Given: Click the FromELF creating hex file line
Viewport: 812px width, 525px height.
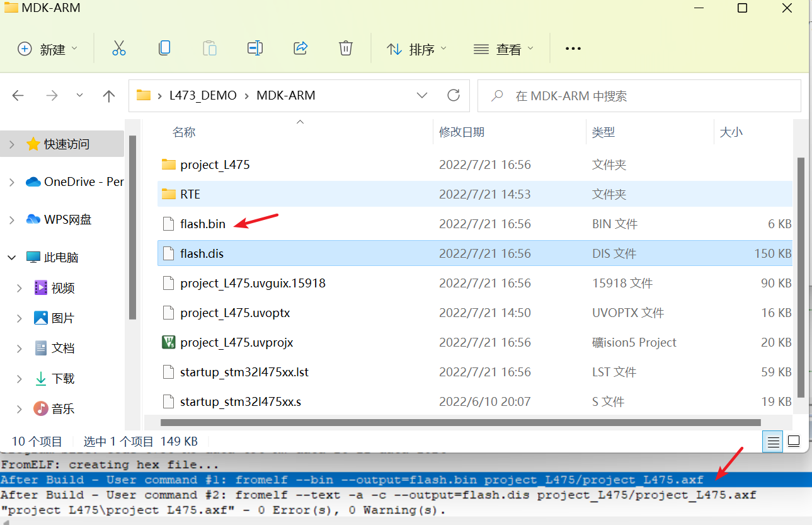Looking at the screenshot, I should (110, 464).
